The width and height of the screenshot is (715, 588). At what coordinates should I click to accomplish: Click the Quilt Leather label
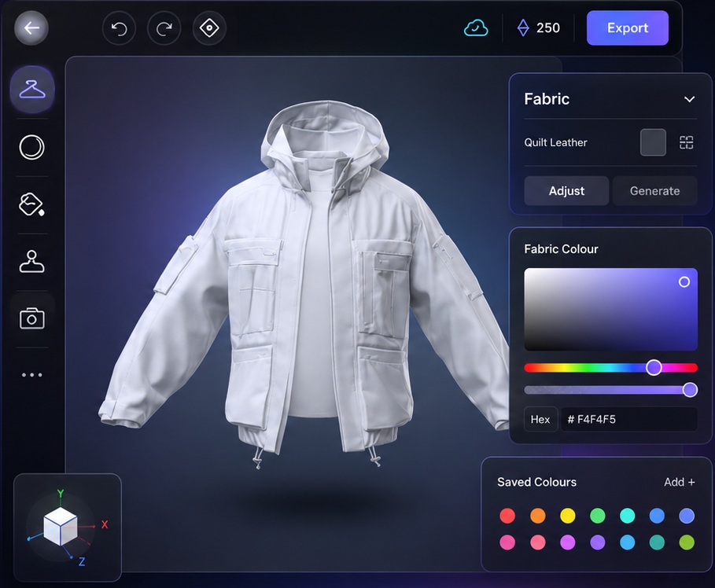555,142
